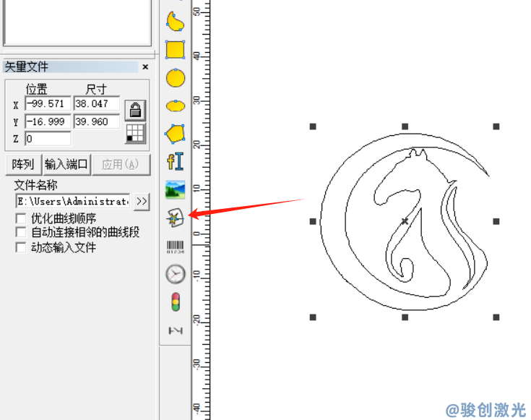Open the bitmap image import tool
The width and height of the screenshot is (531, 420).
175,189
